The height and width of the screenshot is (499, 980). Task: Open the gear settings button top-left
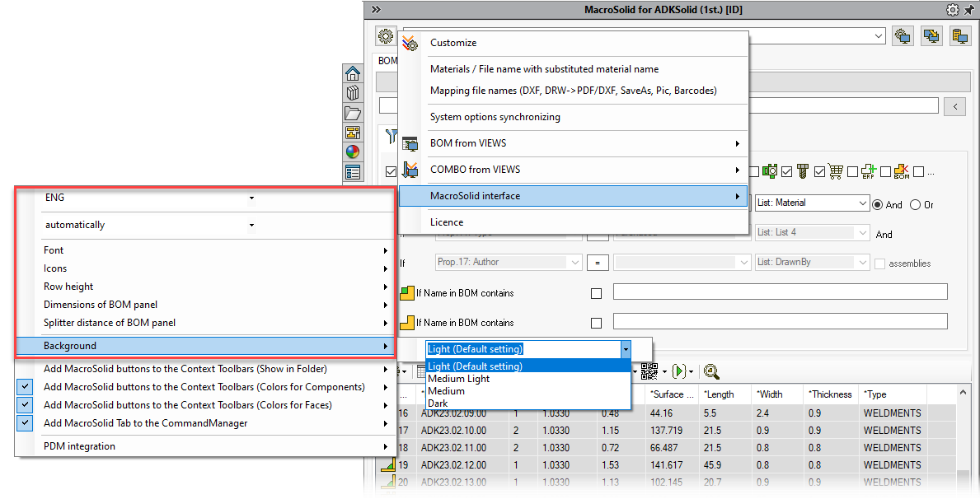pos(386,35)
